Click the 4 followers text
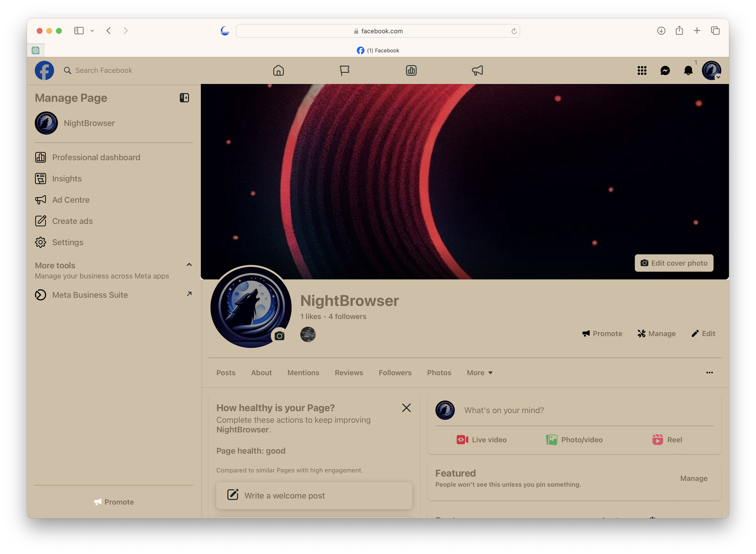The image size is (756, 554). pyautogui.click(x=347, y=317)
